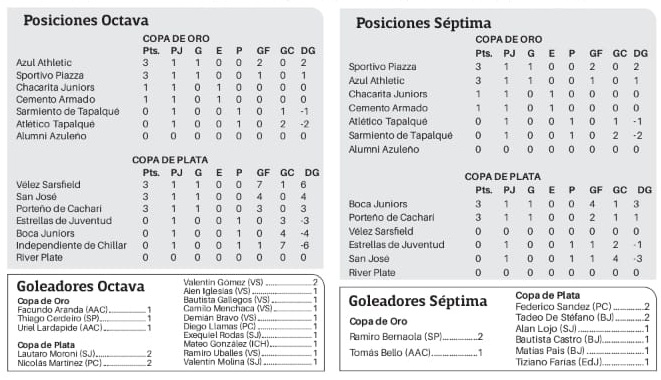661x380 pixels.
Task: Select the Copa de Oro header in the Séptima table
Action: pyautogui.click(x=508, y=40)
